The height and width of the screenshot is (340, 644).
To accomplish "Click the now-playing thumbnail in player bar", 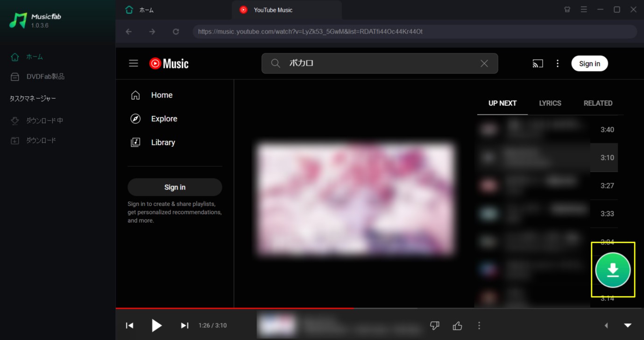I will point(276,325).
